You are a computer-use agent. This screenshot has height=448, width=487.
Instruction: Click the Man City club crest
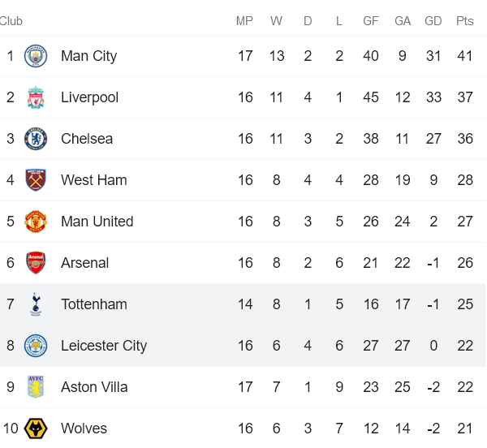coord(36,56)
